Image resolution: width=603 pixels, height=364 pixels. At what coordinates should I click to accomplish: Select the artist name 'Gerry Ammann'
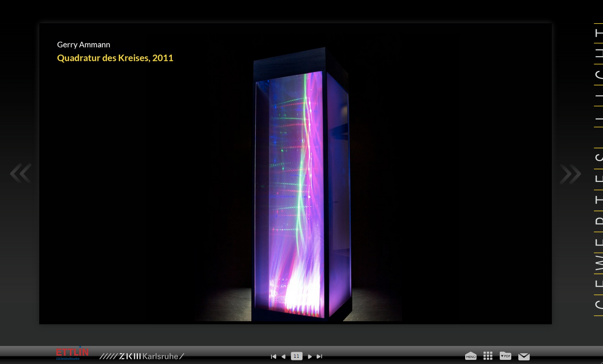84,44
